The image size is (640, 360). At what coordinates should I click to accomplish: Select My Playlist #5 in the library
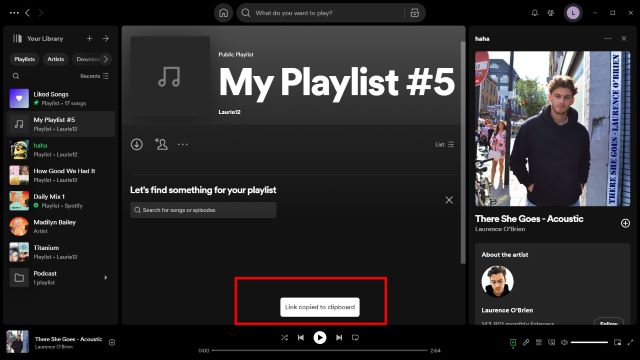[61, 124]
